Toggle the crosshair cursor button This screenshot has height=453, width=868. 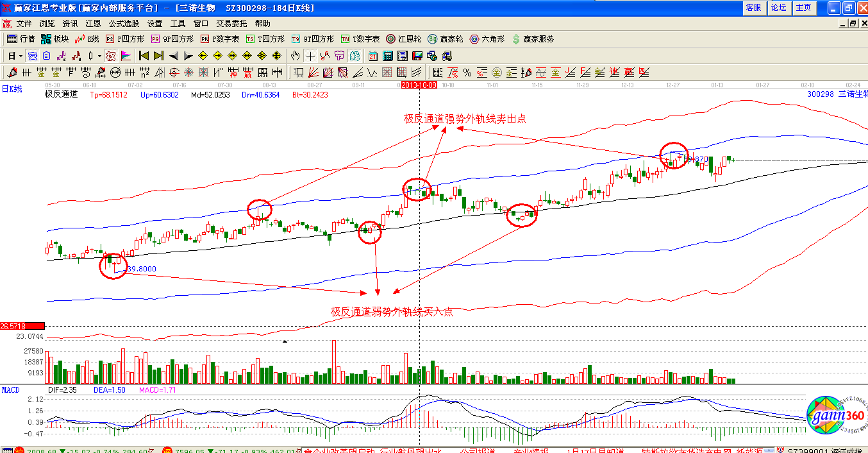[x=310, y=56]
